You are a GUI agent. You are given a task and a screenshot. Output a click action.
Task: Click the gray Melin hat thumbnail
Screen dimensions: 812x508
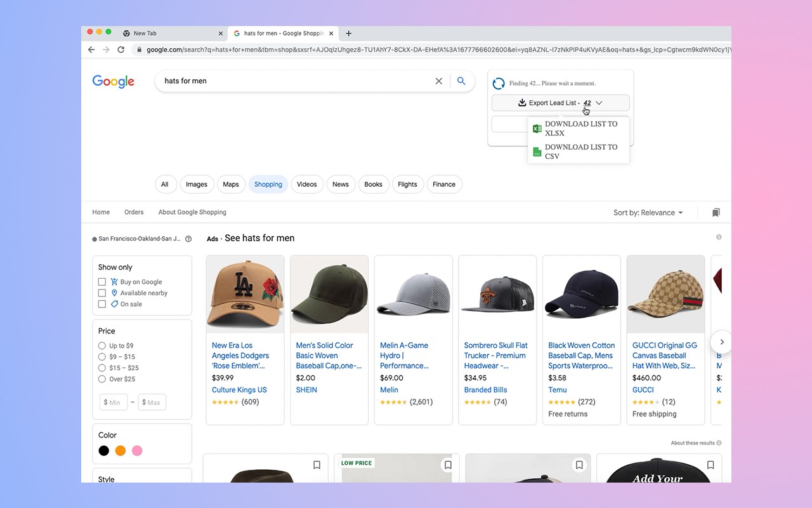(414, 295)
